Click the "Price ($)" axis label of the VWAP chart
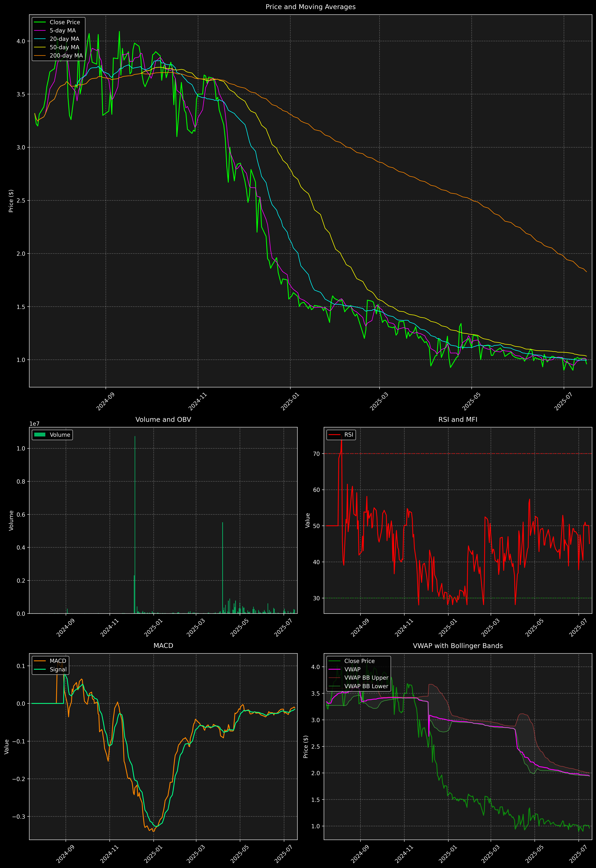Image resolution: width=596 pixels, height=868 pixels. pos(306,747)
